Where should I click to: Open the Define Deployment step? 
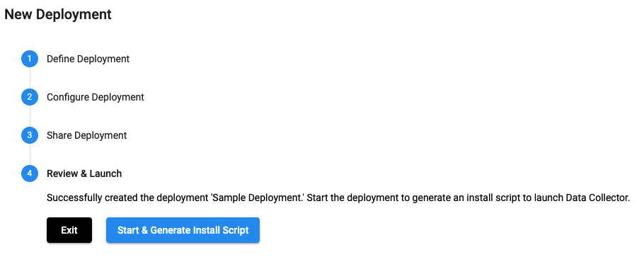click(88, 59)
